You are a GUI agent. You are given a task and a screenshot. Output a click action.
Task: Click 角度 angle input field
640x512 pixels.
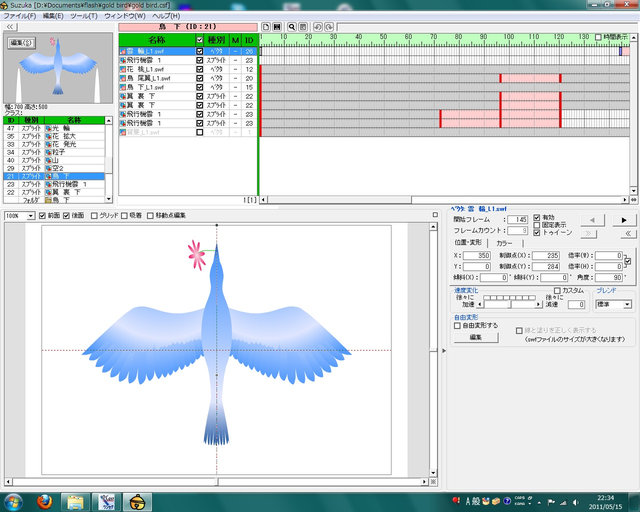609,278
